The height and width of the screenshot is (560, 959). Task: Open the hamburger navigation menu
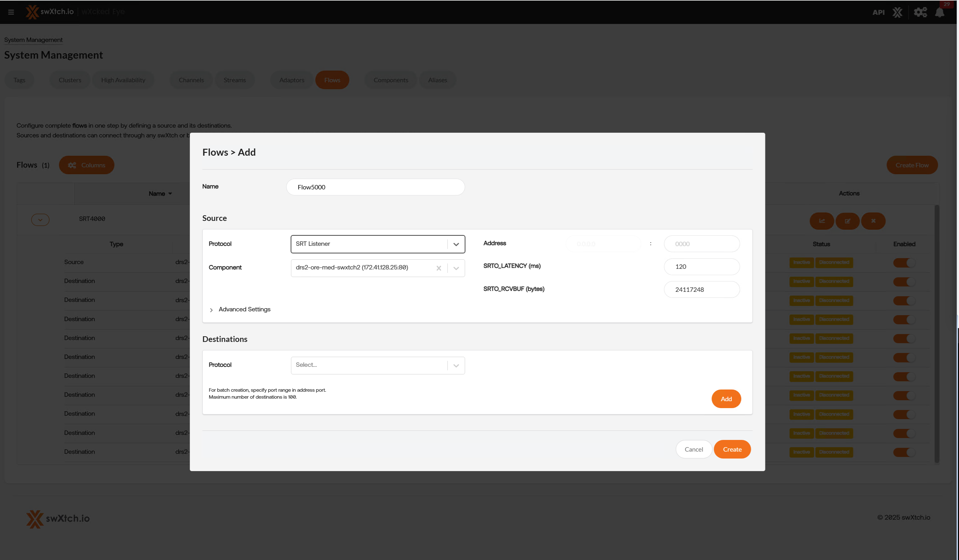click(11, 12)
